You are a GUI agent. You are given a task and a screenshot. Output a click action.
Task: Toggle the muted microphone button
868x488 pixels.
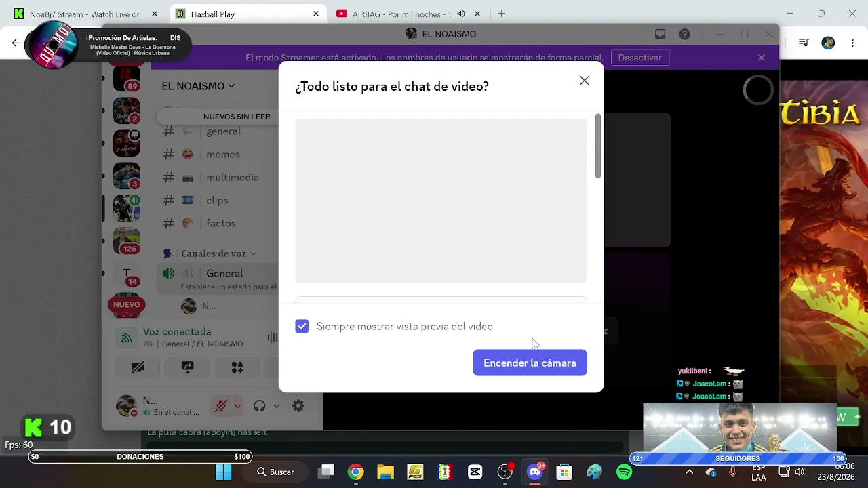tap(220, 406)
